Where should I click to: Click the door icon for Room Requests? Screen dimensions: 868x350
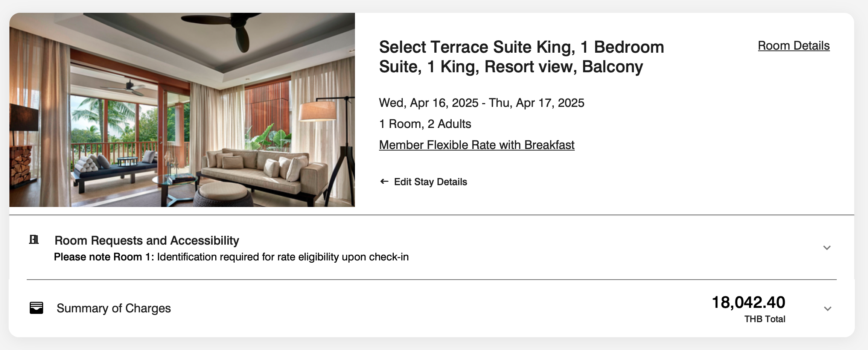point(34,240)
